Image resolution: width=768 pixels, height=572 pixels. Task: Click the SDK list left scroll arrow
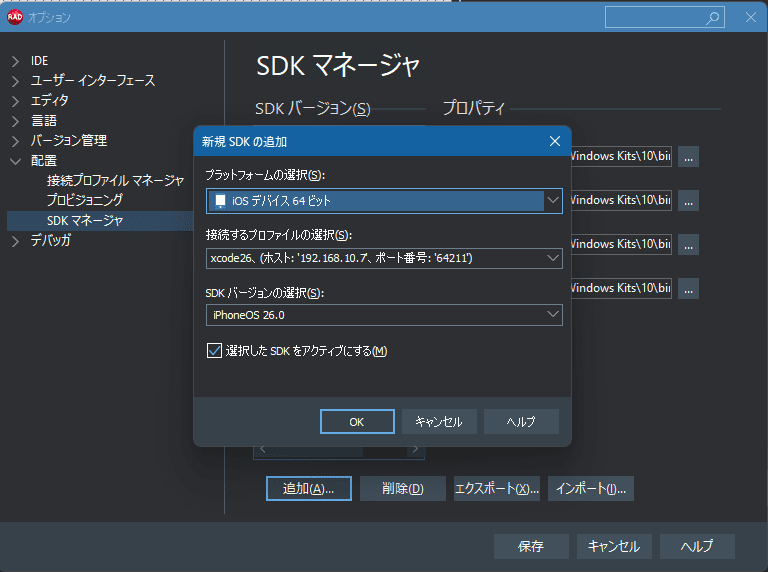pyautogui.click(x=263, y=449)
